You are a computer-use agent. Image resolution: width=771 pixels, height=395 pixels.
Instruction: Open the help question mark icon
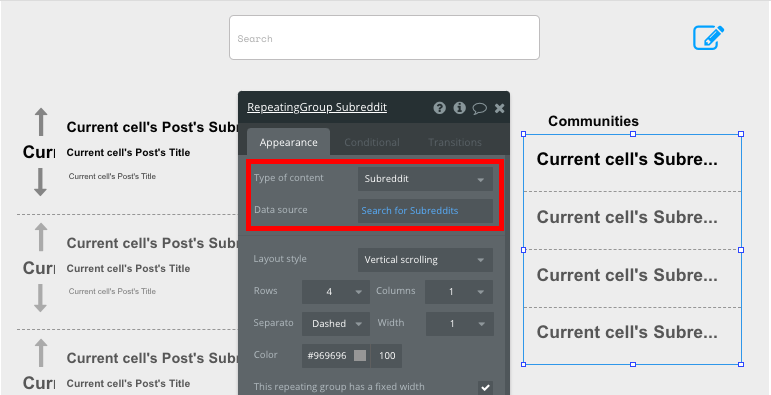[439, 108]
